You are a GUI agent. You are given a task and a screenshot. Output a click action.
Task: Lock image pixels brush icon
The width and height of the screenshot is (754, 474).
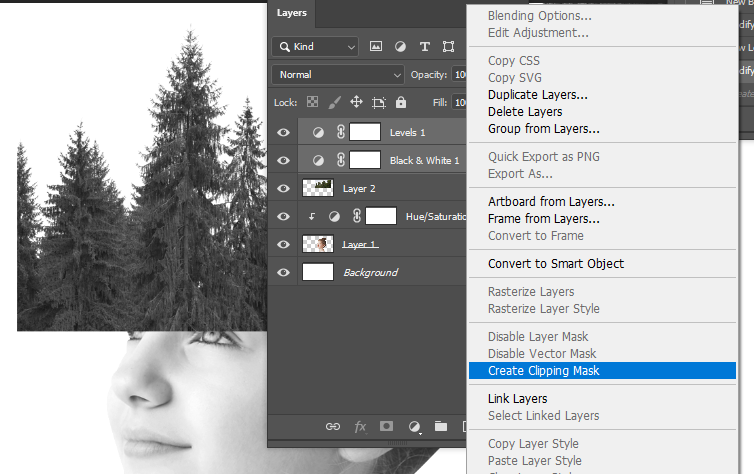click(334, 102)
